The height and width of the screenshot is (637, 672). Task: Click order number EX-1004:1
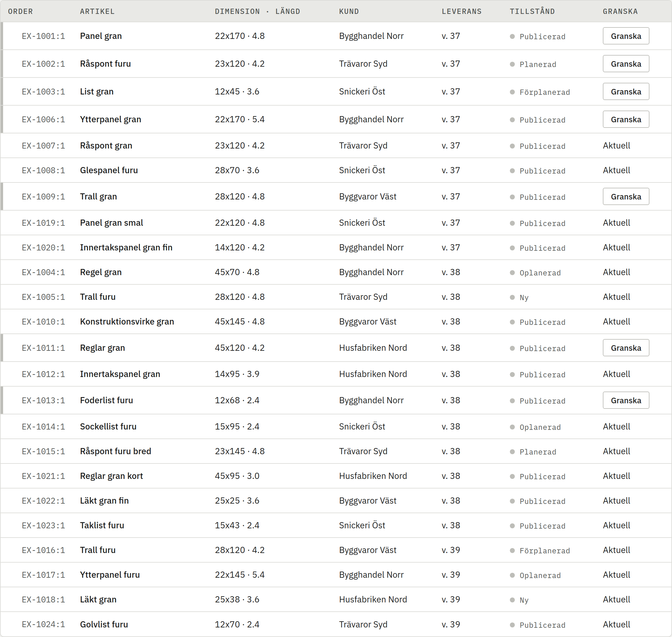tap(44, 272)
